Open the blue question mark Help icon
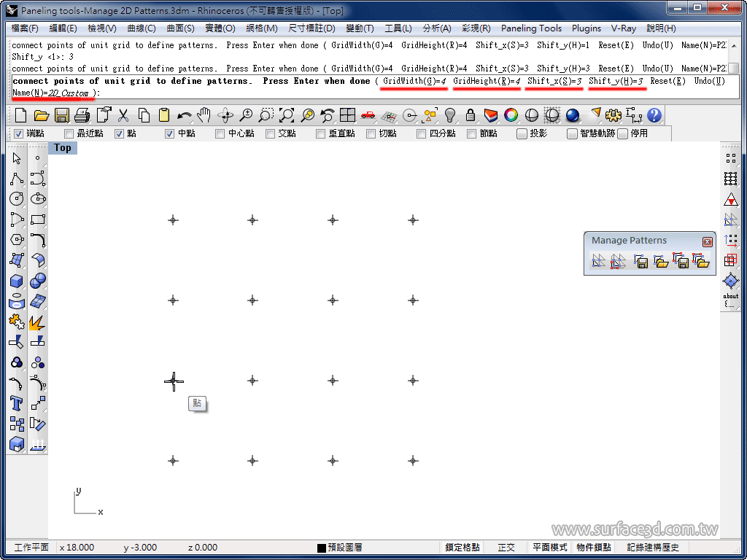Viewport: 747px width, 560px height. (654, 115)
